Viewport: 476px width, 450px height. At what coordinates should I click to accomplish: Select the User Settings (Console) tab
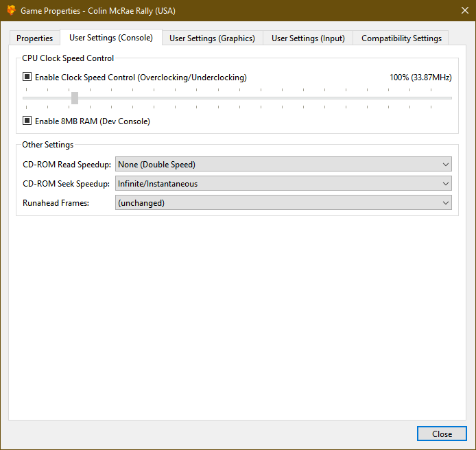(111, 38)
